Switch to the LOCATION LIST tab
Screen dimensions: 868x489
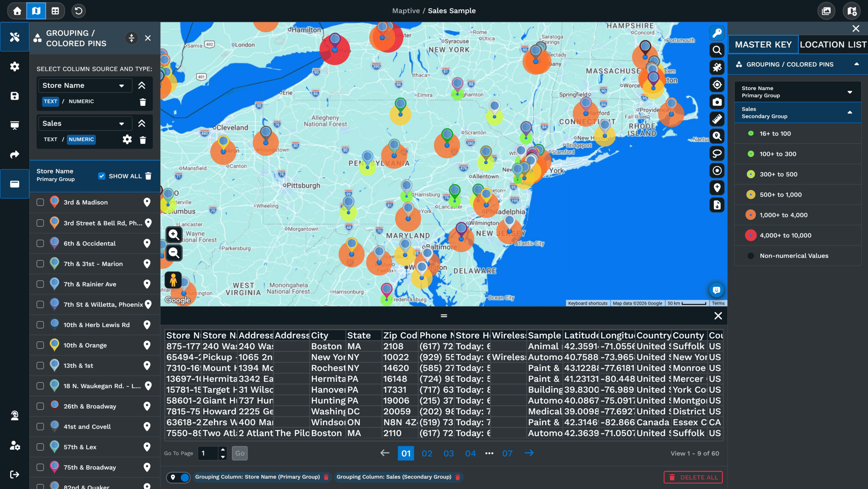[x=833, y=44]
